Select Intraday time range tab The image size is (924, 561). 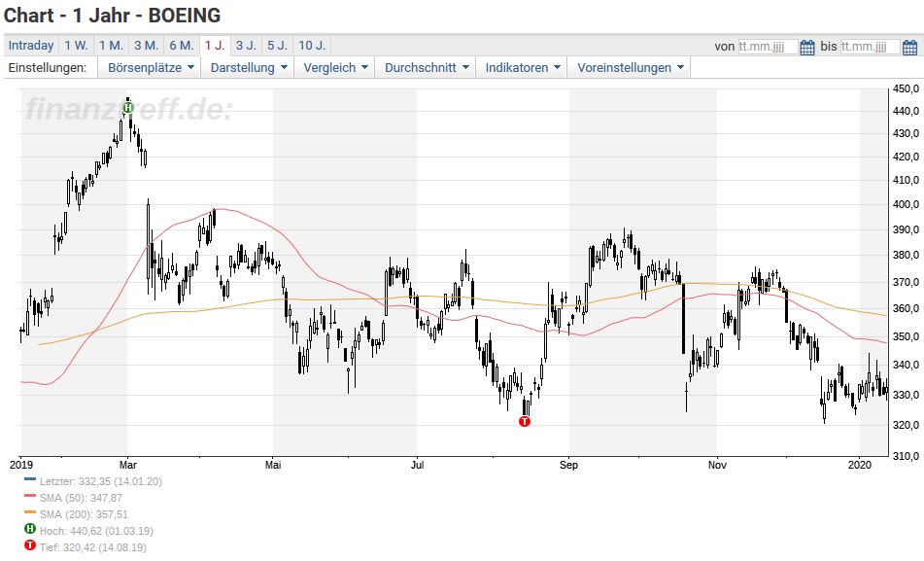(31, 46)
